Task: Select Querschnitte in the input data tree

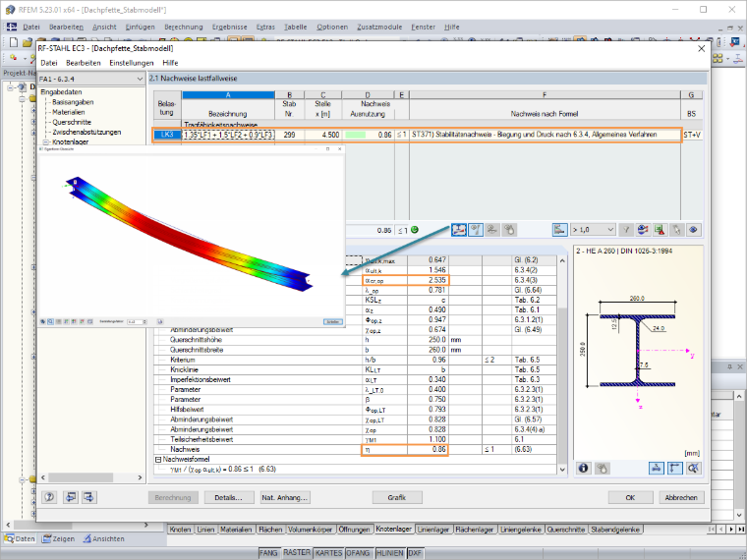Action: click(x=72, y=123)
